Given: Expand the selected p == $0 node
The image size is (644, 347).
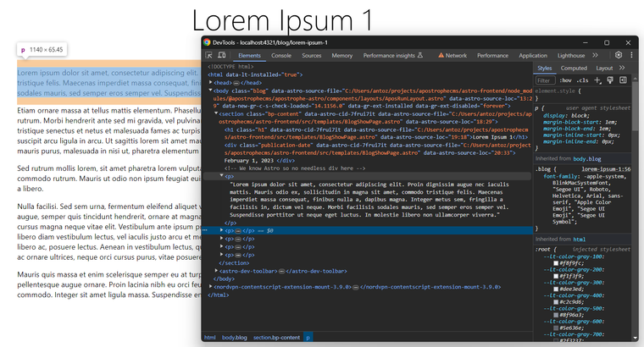Looking at the screenshot, I should 222,230.
